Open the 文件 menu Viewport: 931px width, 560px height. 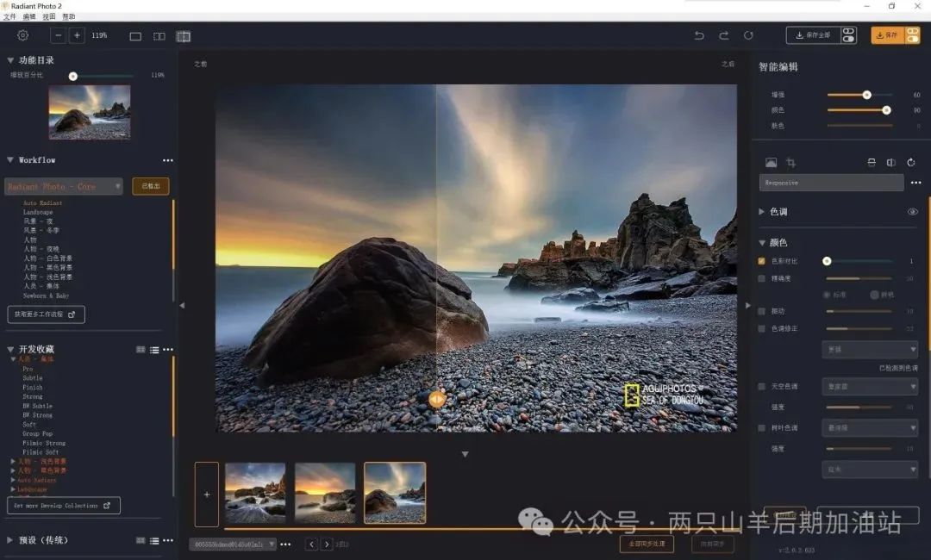(9, 16)
